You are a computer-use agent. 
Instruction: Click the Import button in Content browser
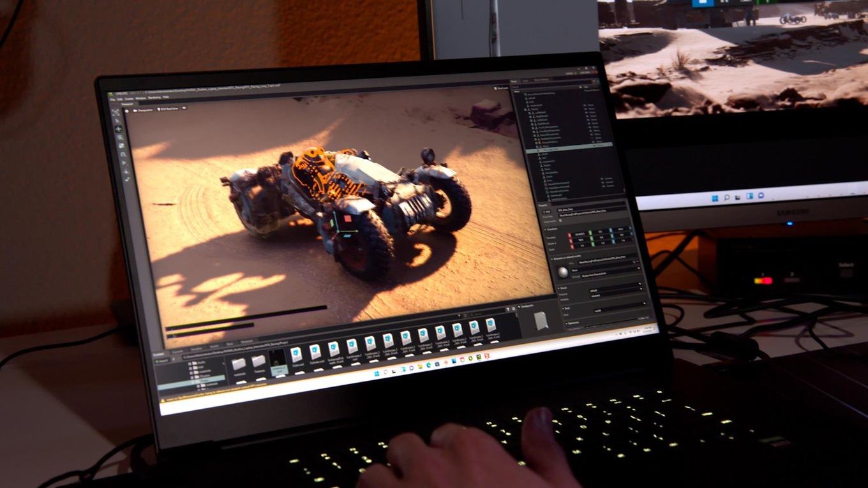(x=162, y=361)
